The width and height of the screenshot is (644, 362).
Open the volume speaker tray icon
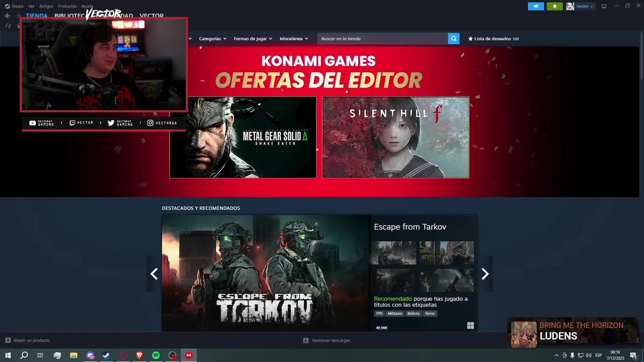[x=588, y=355]
